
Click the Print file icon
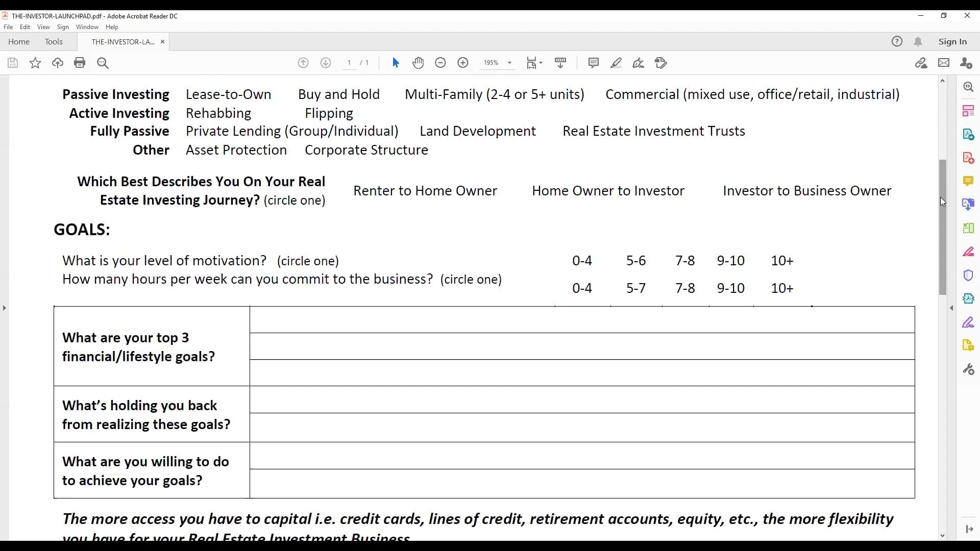(80, 63)
